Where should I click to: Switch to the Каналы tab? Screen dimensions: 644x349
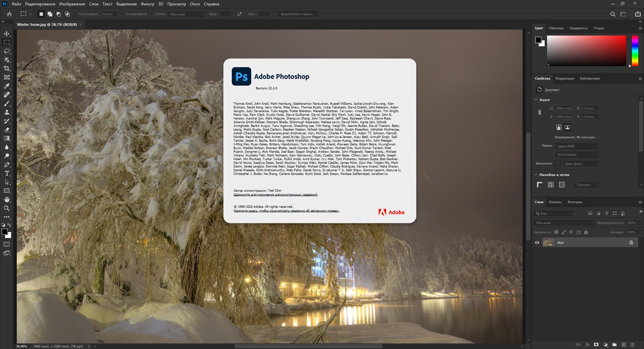click(555, 202)
